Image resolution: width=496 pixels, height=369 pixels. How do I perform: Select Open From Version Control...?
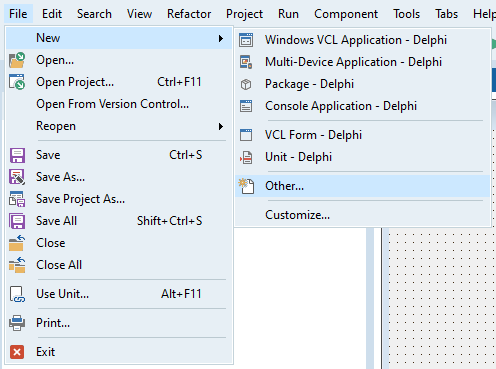[x=119, y=104]
